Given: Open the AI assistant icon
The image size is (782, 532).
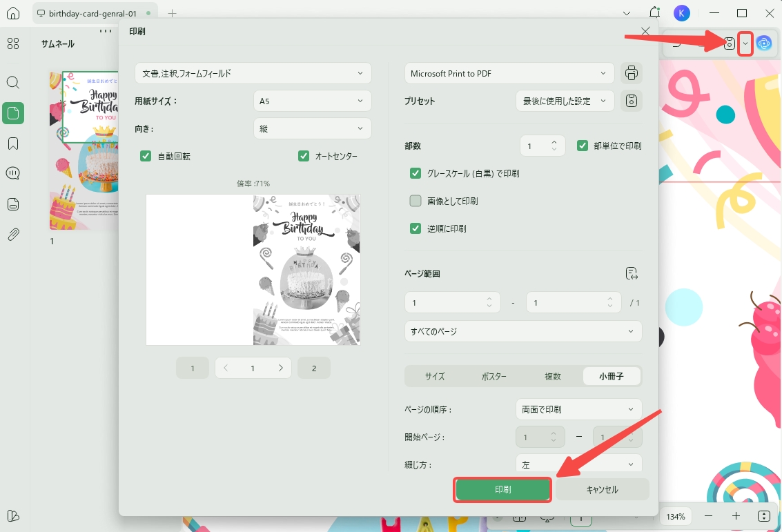Looking at the screenshot, I should tap(763, 44).
